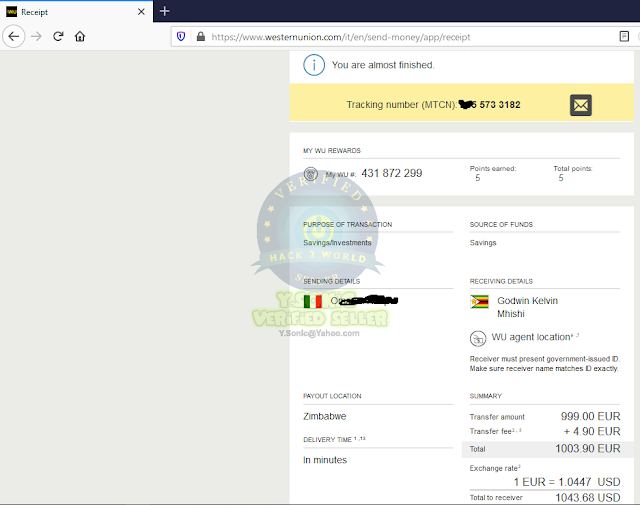
Task: Click the My WU rewards badge icon
Action: click(x=311, y=174)
